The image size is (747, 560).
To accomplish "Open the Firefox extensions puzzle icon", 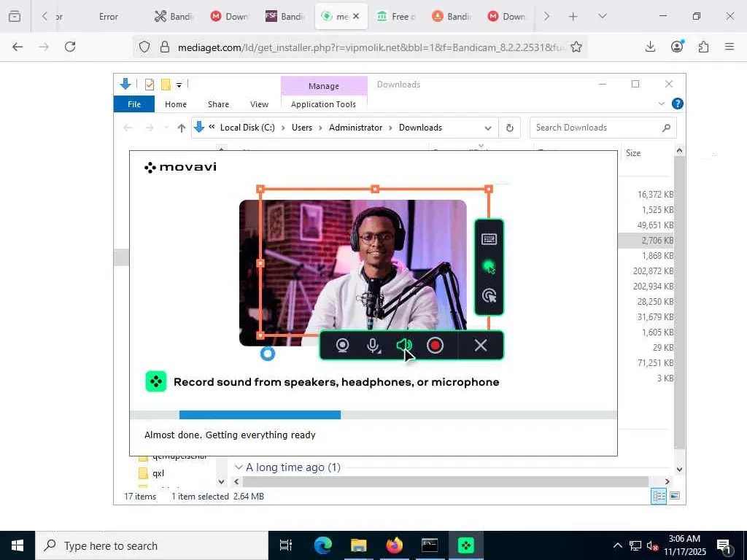I will (703, 47).
